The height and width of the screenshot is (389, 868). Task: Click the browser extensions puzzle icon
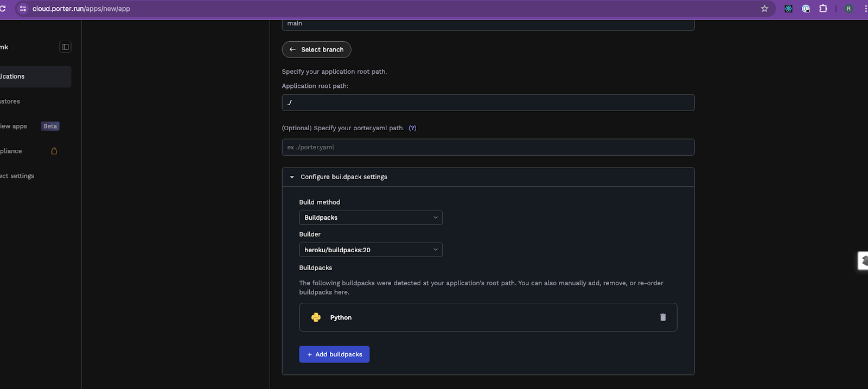point(823,9)
